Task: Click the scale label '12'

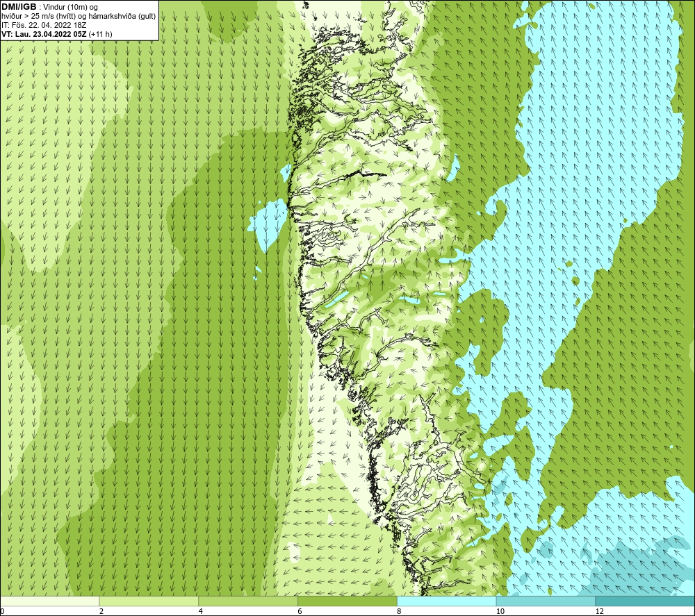Action: click(600, 612)
